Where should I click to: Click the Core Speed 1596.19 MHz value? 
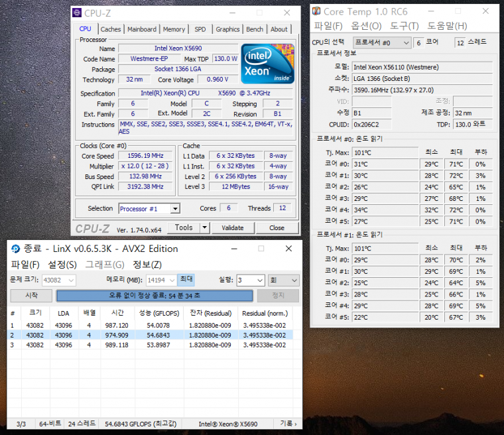[x=145, y=156]
